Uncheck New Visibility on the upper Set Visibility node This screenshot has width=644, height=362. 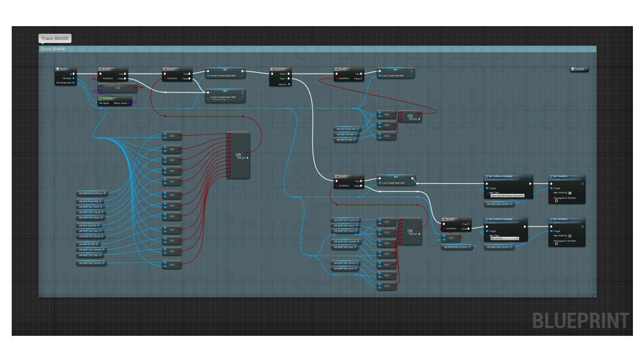[x=570, y=193]
